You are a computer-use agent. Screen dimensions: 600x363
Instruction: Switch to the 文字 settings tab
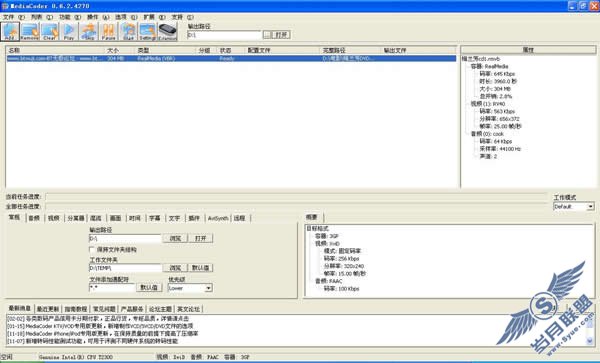click(174, 218)
